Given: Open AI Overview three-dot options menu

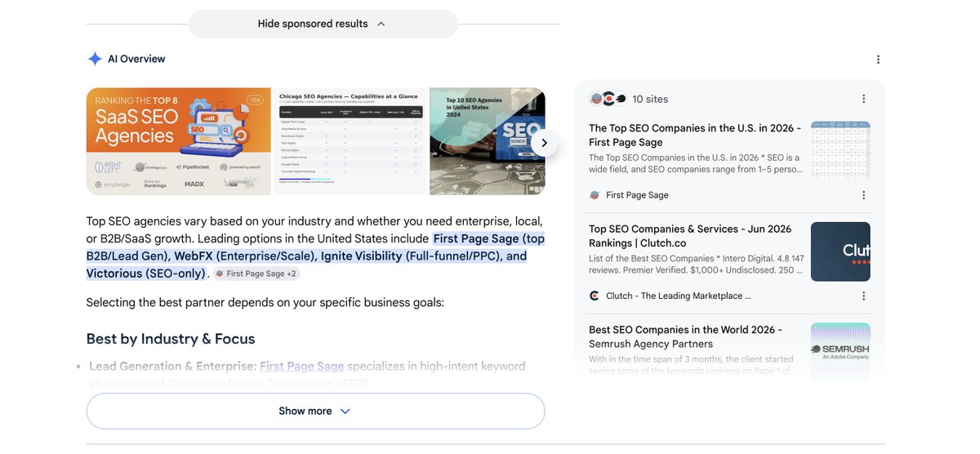Looking at the screenshot, I should pyautogui.click(x=878, y=60).
